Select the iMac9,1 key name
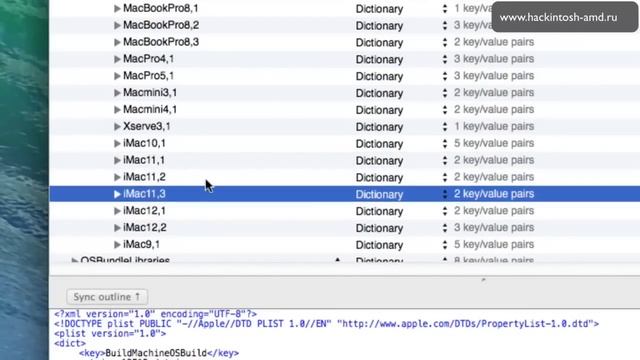The height and width of the screenshot is (360, 640). (142, 244)
